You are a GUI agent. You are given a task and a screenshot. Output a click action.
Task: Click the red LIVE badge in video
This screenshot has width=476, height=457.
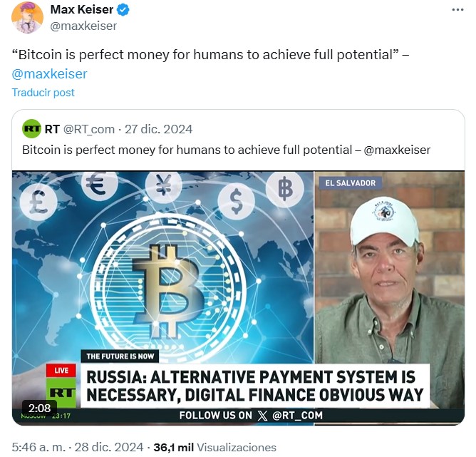tap(61, 371)
